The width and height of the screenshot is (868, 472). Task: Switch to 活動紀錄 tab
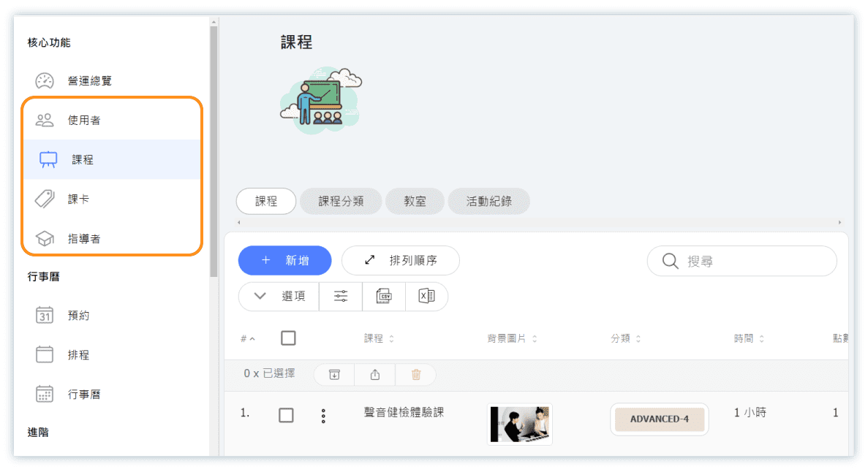click(488, 202)
